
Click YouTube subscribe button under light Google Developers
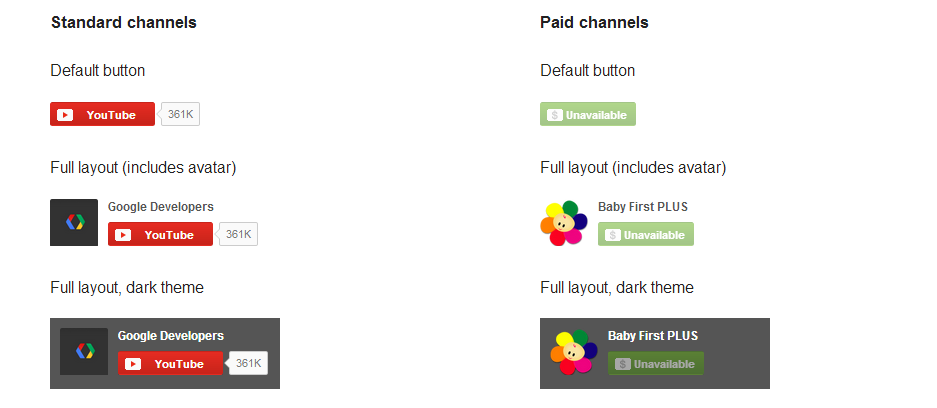[160, 234]
